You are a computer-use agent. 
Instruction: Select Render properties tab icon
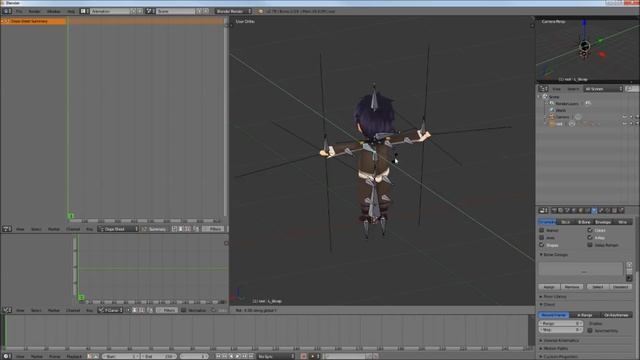pyautogui.click(x=554, y=211)
